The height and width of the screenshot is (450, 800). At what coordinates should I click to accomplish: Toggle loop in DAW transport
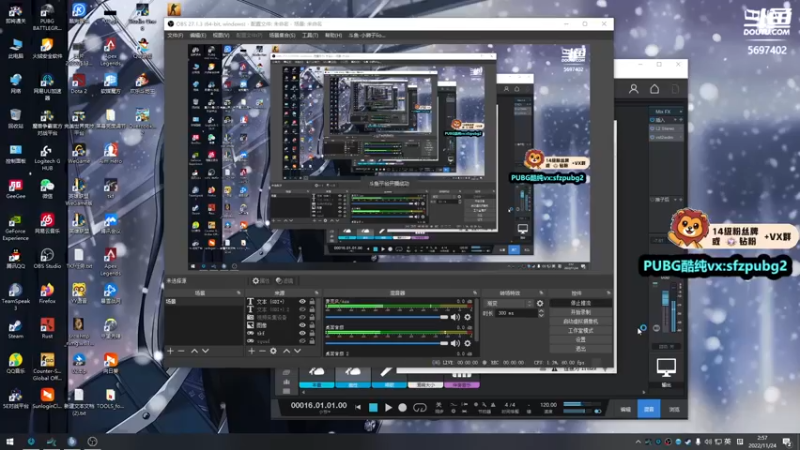[x=419, y=408]
